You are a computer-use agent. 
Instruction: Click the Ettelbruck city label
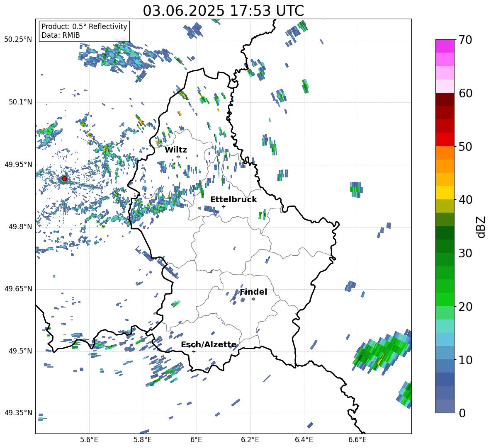point(233,200)
